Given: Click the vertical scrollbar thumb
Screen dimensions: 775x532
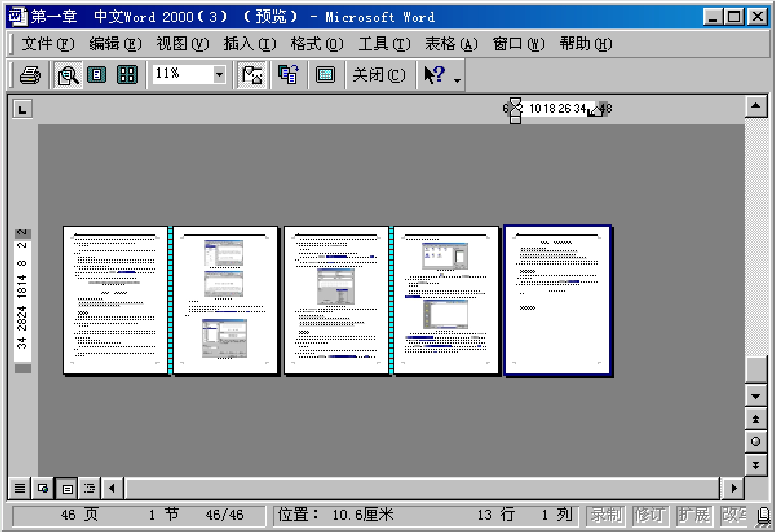Looking at the screenshot, I should point(756,369).
